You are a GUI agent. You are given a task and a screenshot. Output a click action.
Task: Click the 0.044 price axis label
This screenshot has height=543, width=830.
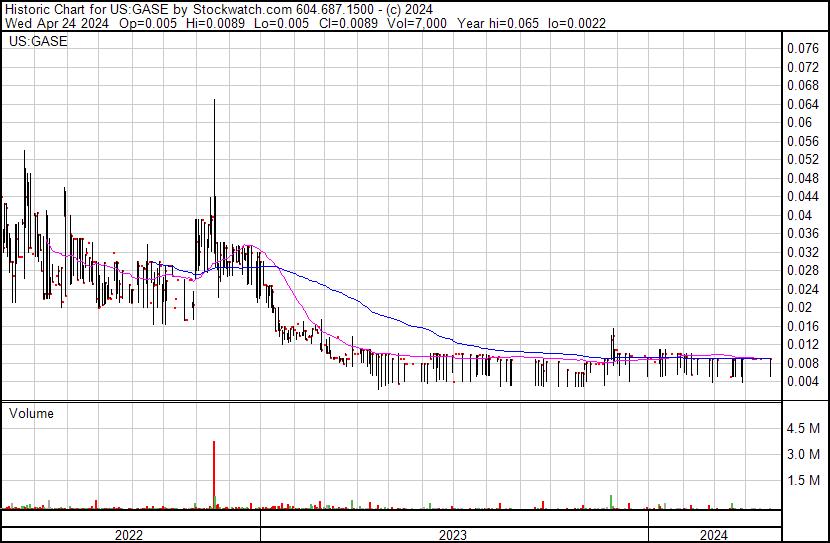[x=803, y=196]
